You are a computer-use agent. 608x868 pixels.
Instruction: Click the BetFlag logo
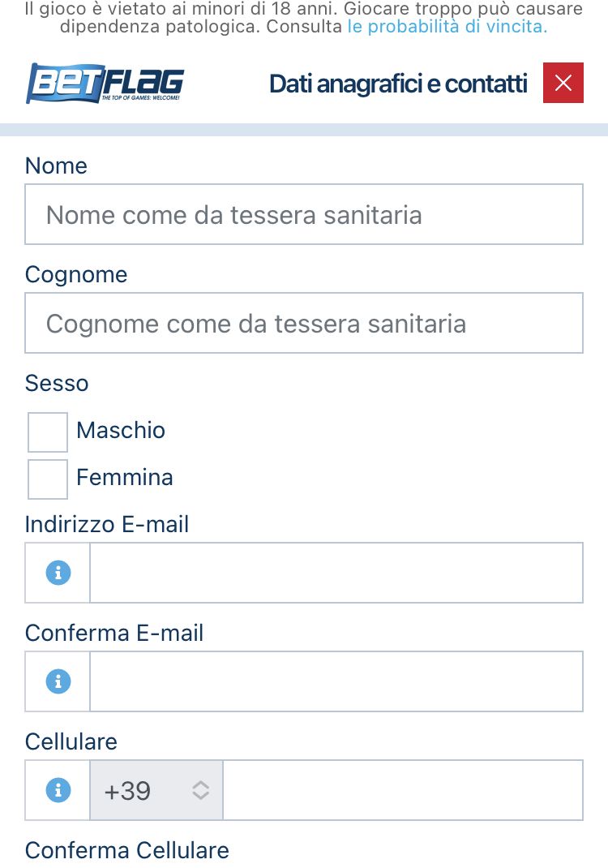pyautogui.click(x=105, y=83)
